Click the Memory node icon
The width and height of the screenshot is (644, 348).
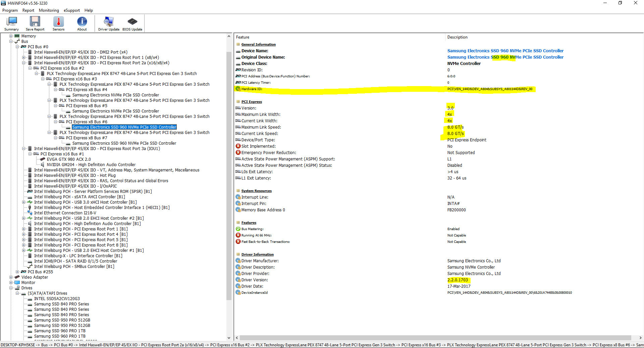coord(17,36)
